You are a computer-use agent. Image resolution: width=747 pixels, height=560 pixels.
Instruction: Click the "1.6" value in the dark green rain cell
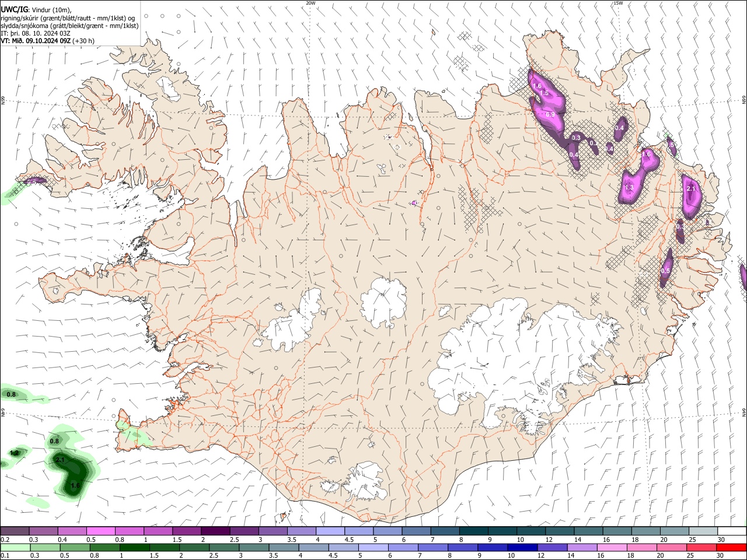pos(75,485)
